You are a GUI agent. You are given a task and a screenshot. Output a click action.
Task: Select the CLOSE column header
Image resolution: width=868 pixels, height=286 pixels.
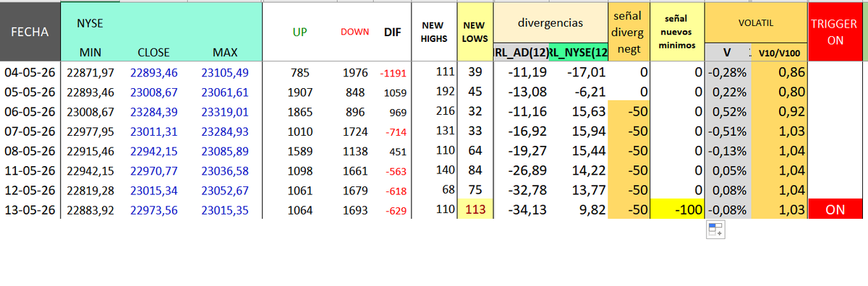click(153, 53)
